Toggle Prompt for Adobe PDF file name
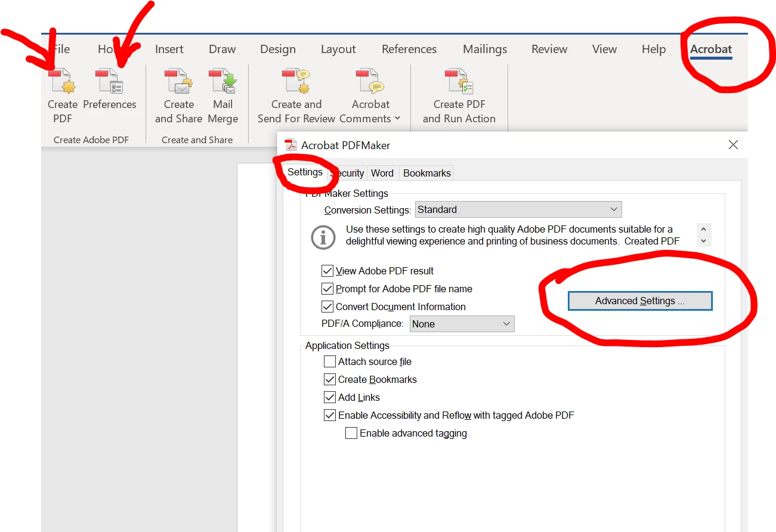The image size is (776, 532). click(x=327, y=289)
